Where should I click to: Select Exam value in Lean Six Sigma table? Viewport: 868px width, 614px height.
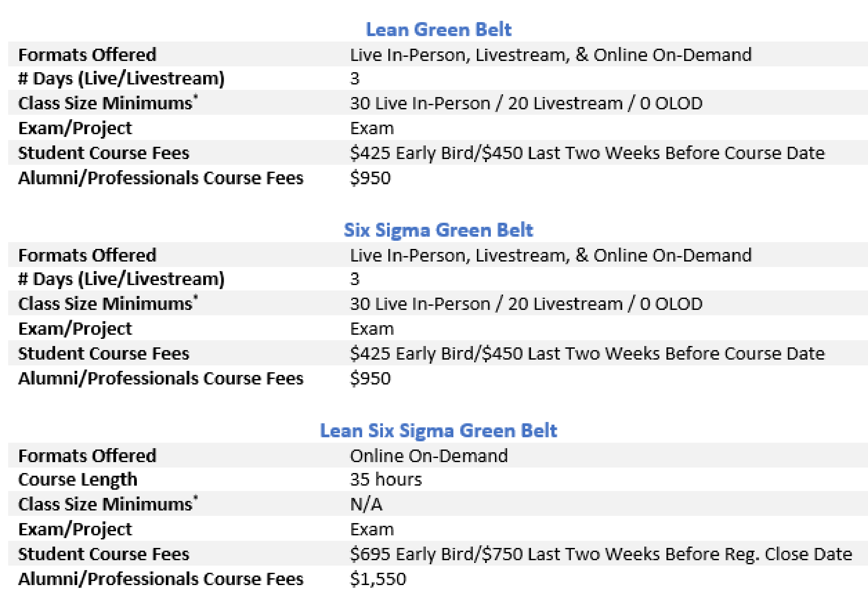click(372, 529)
